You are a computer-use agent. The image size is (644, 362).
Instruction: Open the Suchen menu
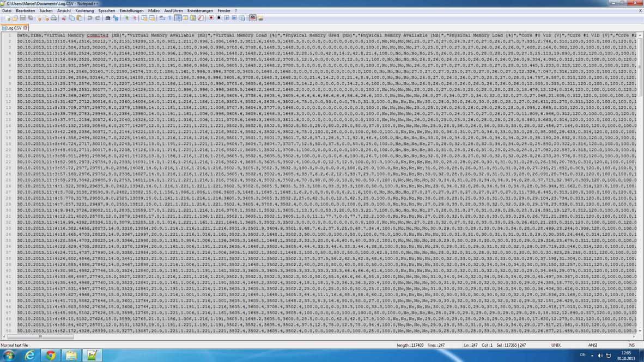click(x=46, y=11)
